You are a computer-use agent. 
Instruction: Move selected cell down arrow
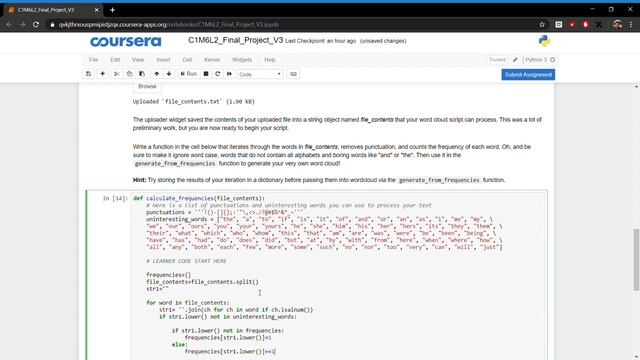(x=169, y=74)
